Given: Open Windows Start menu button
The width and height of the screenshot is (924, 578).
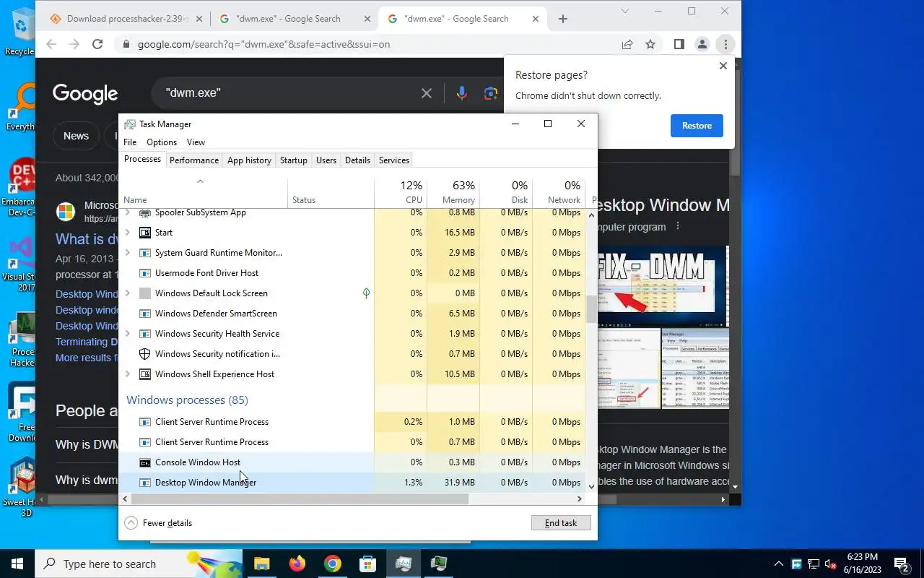Looking at the screenshot, I should click(x=17, y=564).
